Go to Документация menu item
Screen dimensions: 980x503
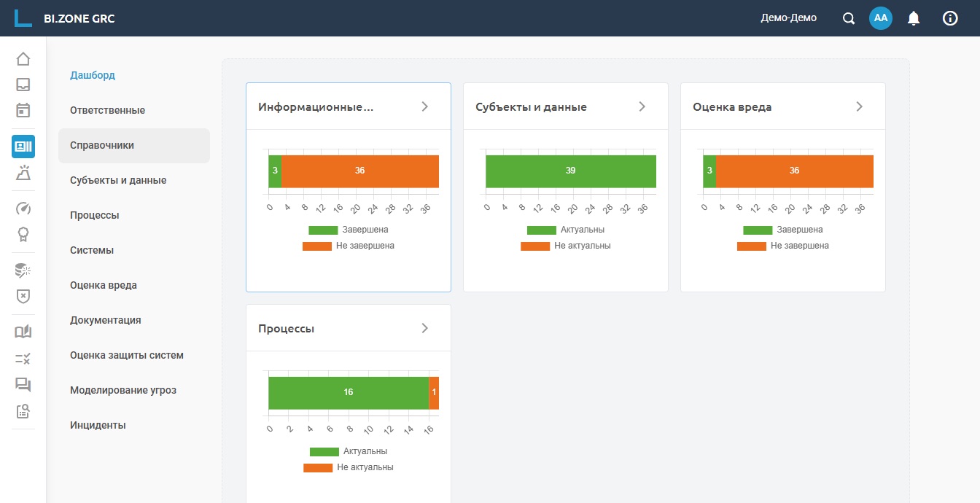coord(106,320)
